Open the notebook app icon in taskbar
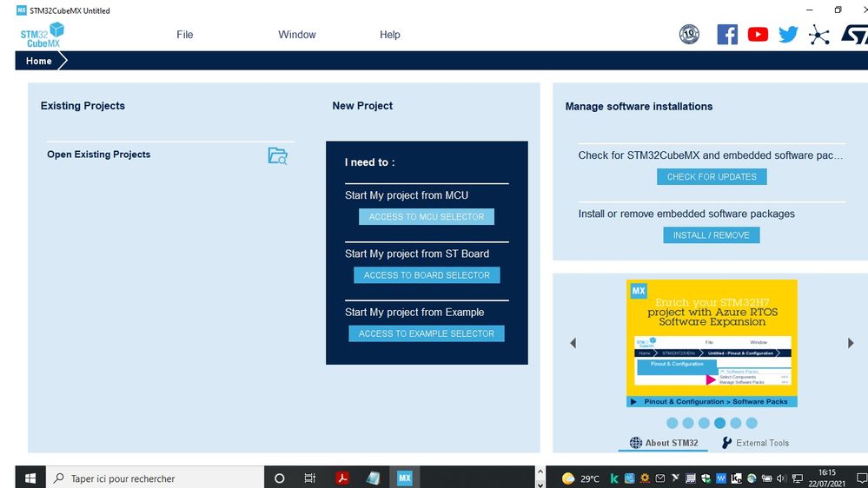 click(x=373, y=478)
